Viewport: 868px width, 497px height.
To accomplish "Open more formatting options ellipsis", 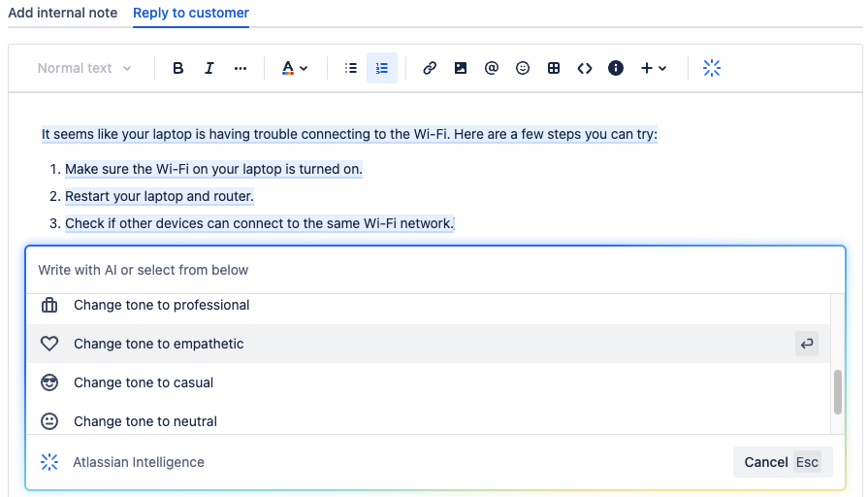I will point(241,68).
